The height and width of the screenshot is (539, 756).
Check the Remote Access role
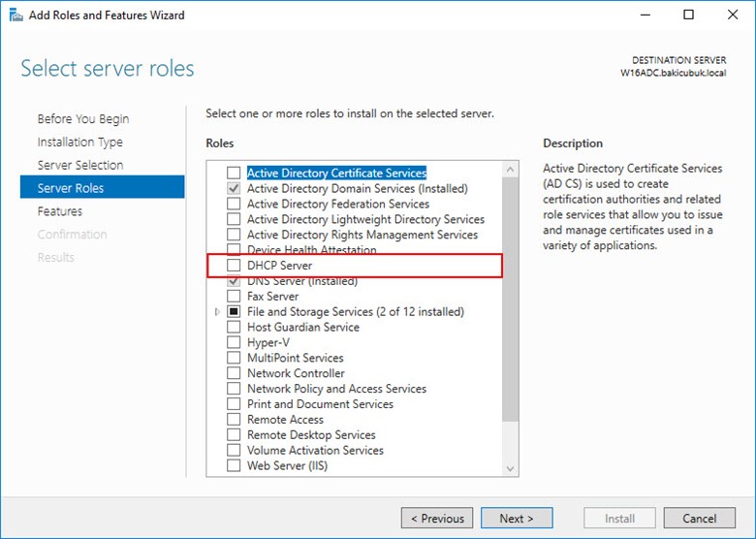coord(234,420)
